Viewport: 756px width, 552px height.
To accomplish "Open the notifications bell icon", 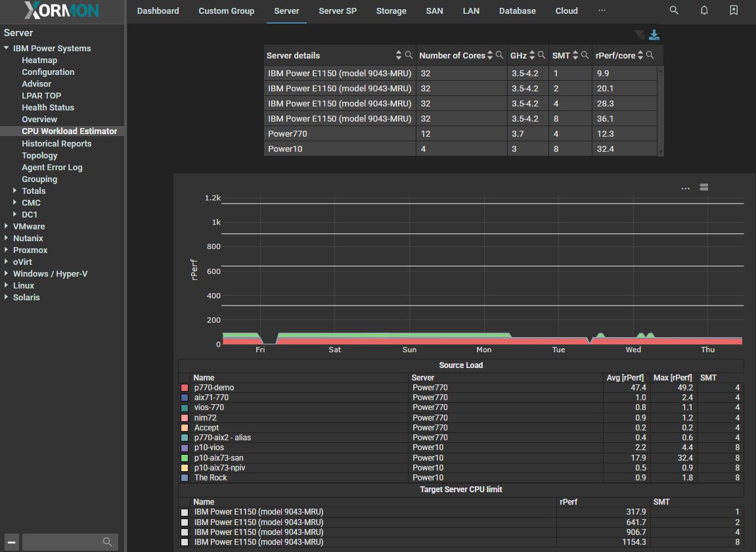I will pos(704,11).
